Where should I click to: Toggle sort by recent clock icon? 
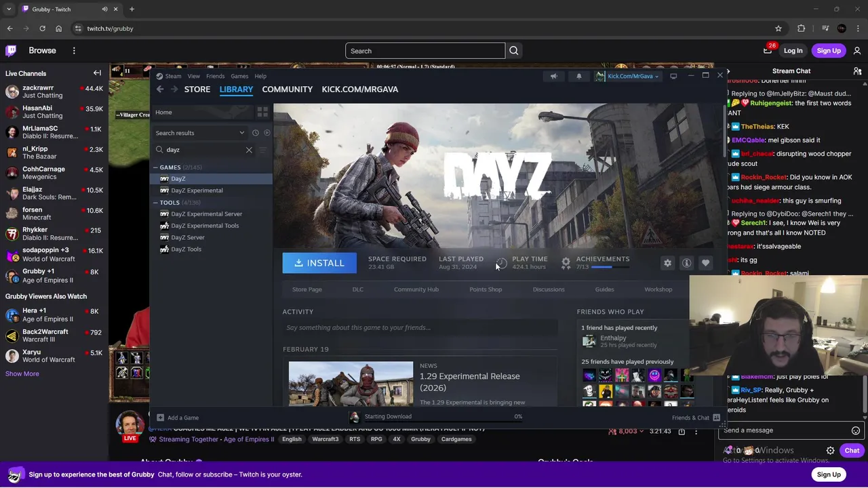(x=255, y=133)
